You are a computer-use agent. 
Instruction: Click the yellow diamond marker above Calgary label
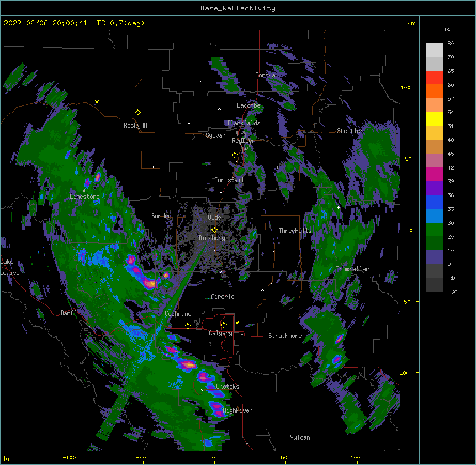[x=224, y=325]
